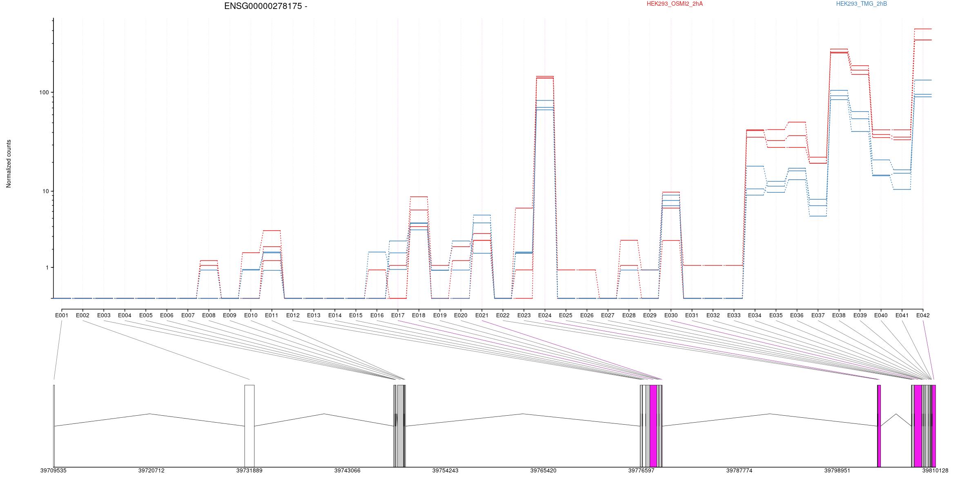
Task: Select exon bin label E005
Action: coord(146,315)
